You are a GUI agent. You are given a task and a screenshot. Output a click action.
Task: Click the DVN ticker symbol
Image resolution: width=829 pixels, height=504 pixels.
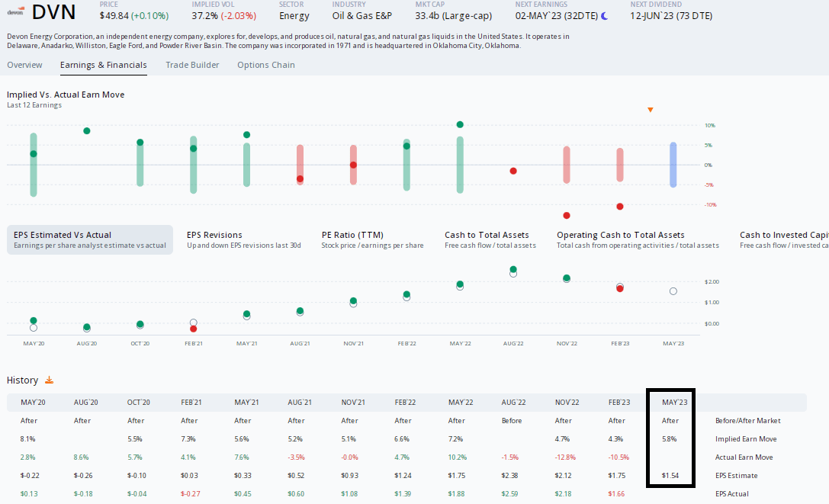[53, 12]
